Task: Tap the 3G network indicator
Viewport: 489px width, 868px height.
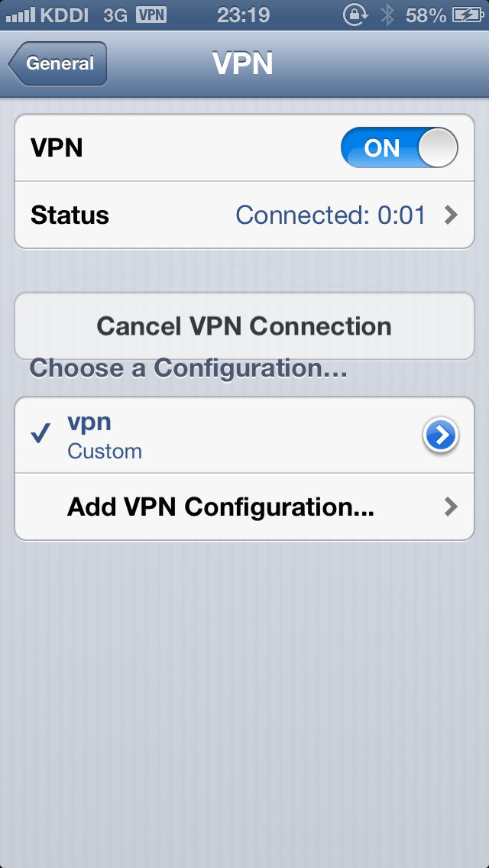Action: (115, 15)
